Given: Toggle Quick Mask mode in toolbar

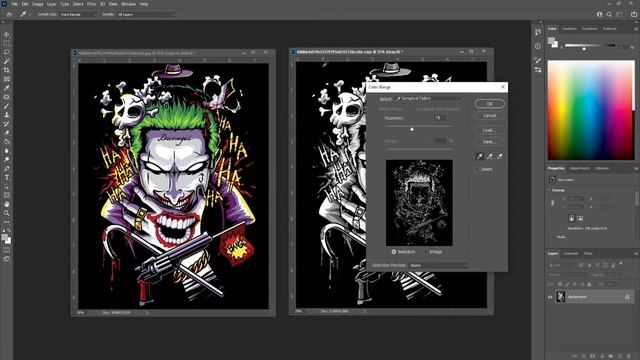Looking at the screenshot, I should tap(7, 250).
